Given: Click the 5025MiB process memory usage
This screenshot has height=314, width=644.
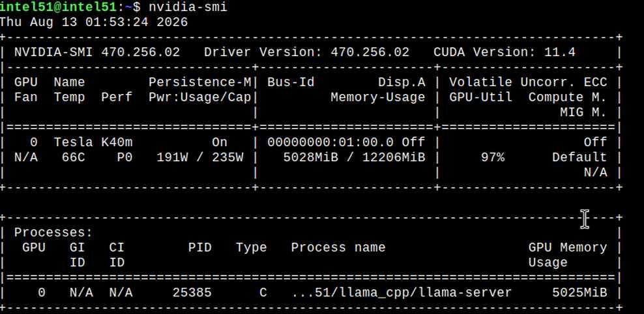Looking at the screenshot, I should pos(579,292).
